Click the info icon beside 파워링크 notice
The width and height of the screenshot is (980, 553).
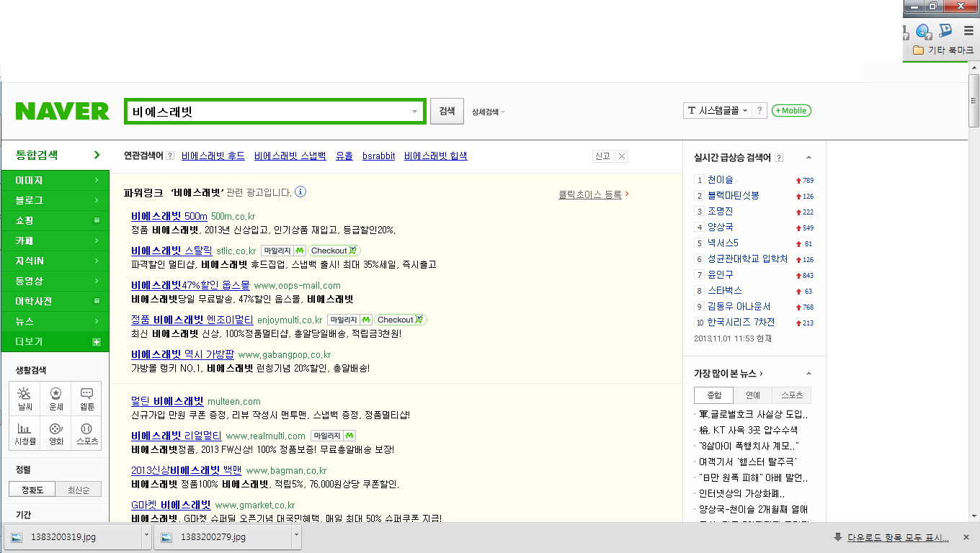point(301,192)
